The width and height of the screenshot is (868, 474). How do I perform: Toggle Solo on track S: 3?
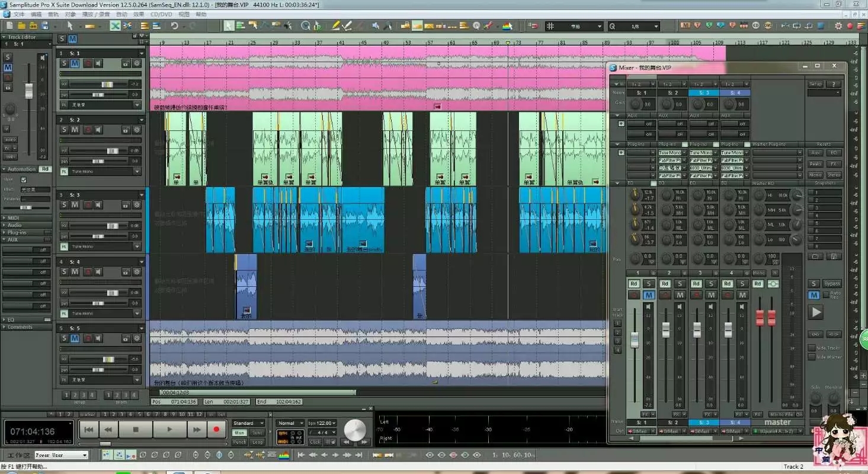tap(63, 205)
